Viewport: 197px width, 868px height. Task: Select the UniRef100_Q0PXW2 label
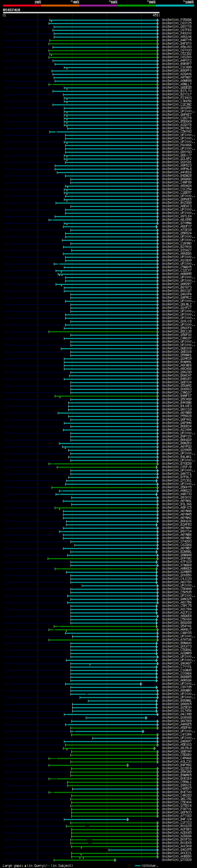(177, 558)
